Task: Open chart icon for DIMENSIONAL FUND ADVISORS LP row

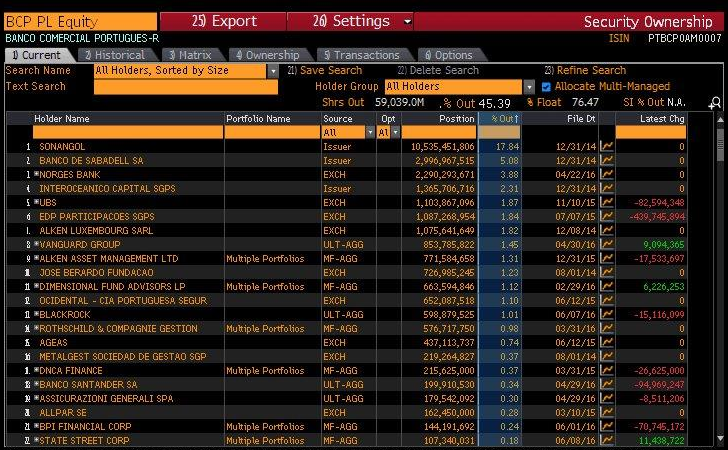Action: coord(606,286)
